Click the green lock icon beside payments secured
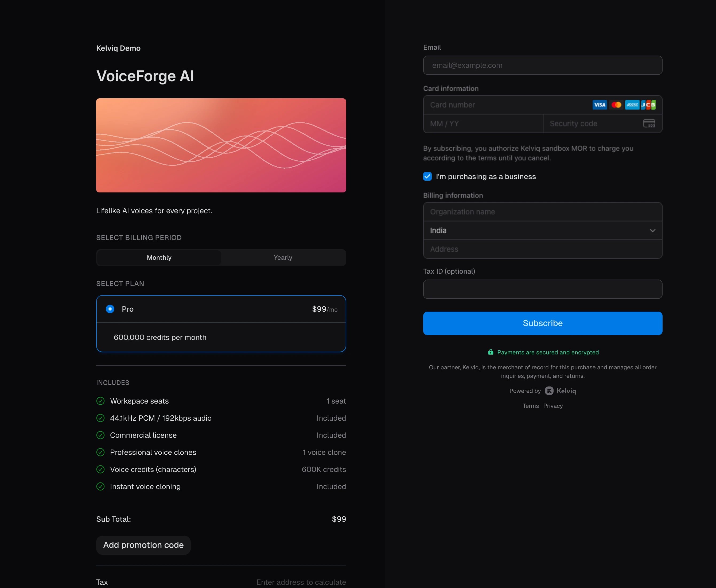Viewport: 716px width, 588px height. point(491,352)
